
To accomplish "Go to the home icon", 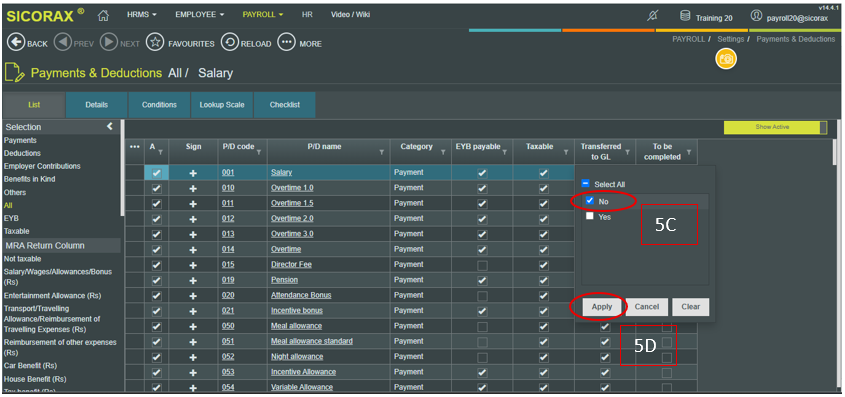I will [103, 16].
